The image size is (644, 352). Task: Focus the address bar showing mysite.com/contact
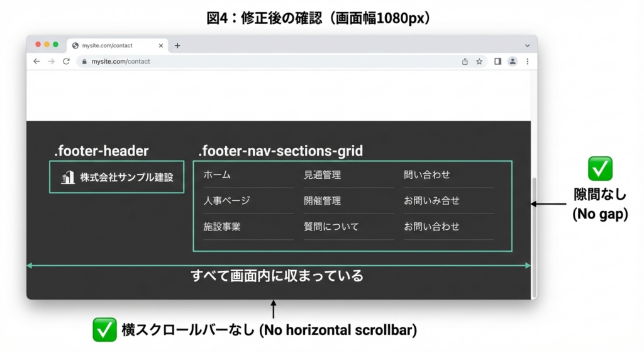click(282, 61)
